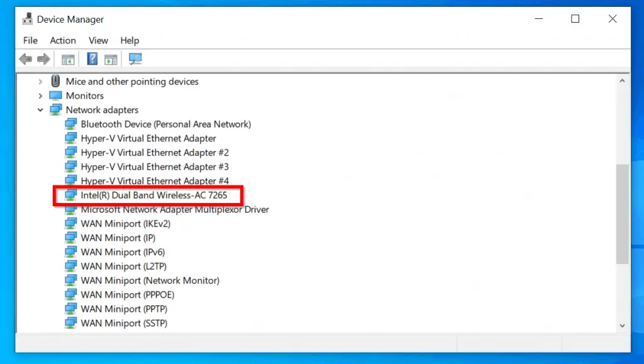Toggle the Show/Hide Console Tree toolbar icon

click(67, 58)
